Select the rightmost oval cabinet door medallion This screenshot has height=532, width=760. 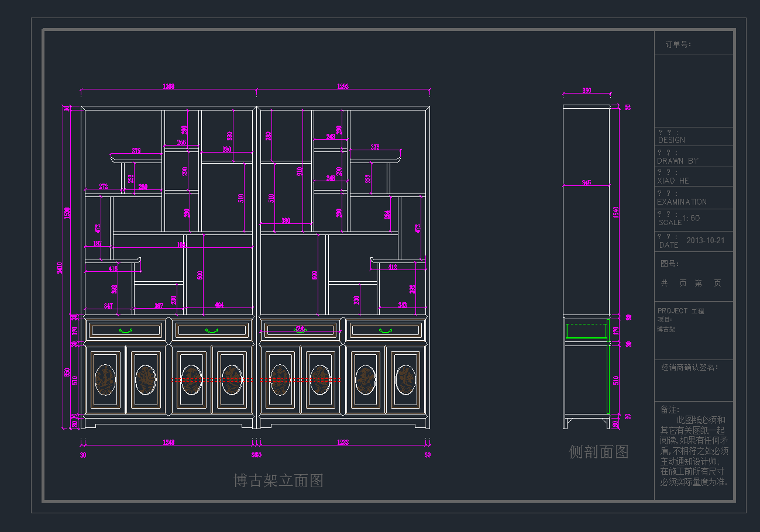click(405, 379)
